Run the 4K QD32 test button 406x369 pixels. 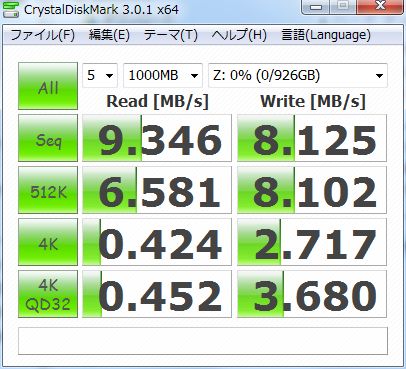[x=48, y=294]
